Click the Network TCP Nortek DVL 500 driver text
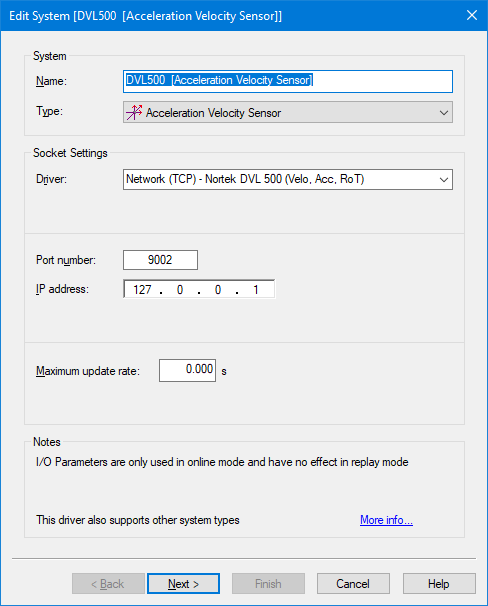This screenshot has height=606, width=488. pos(245,179)
